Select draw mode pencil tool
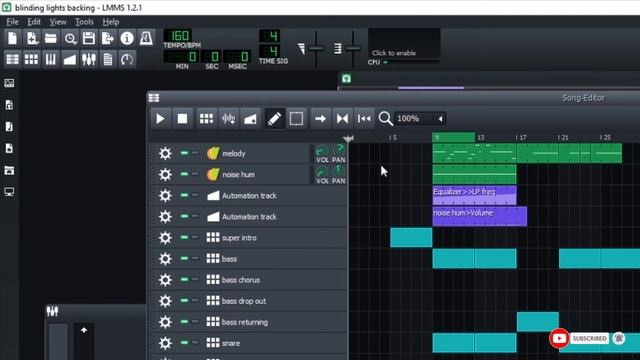 pos(274,119)
